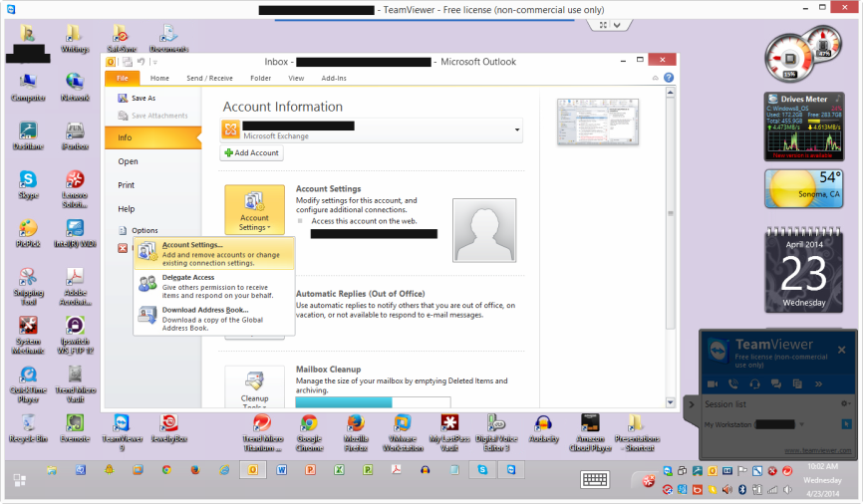Screen dimensions: 863x504
Task: Open the www.teamviewer.com link
Action: [817, 450]
